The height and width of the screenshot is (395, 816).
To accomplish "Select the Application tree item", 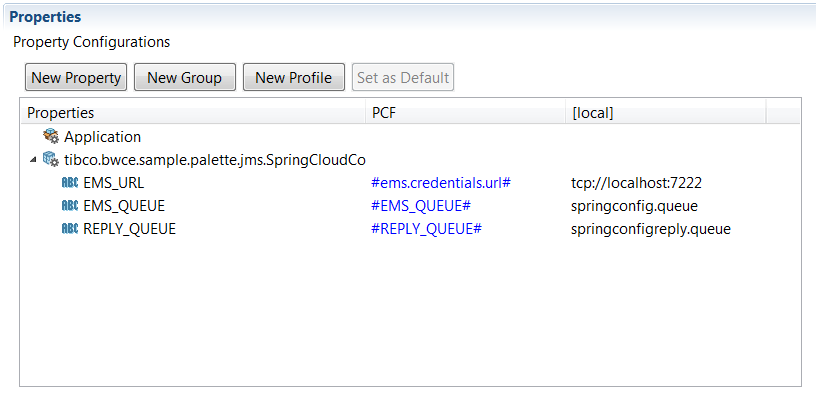I will tap(103, 137).
